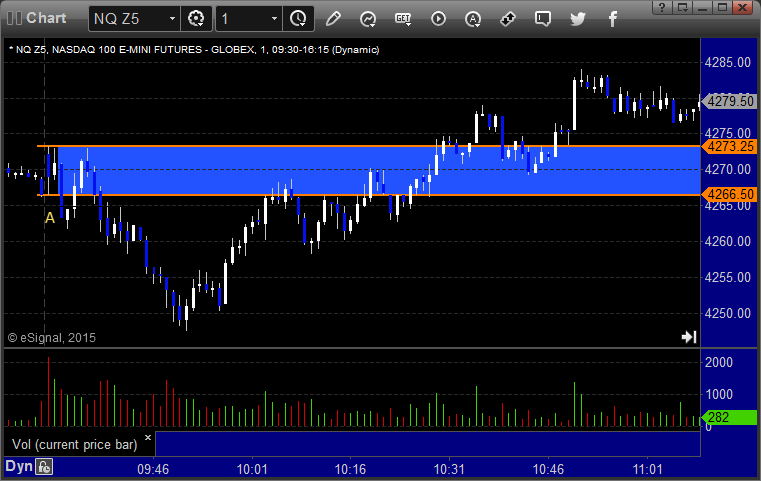The image size is (761, 481).
Task: Click the 1000 volume axis label
Action: point(719,394)
